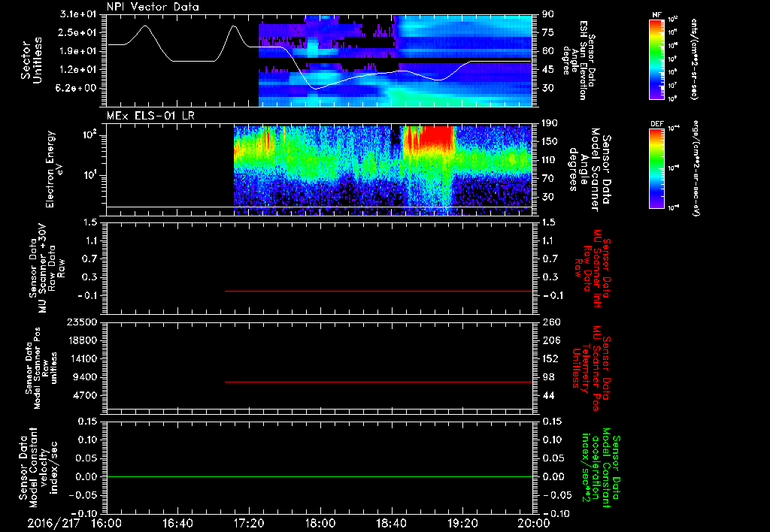Click the '18:00' time tick label
The image size is (770, 532).
point(320,523)
